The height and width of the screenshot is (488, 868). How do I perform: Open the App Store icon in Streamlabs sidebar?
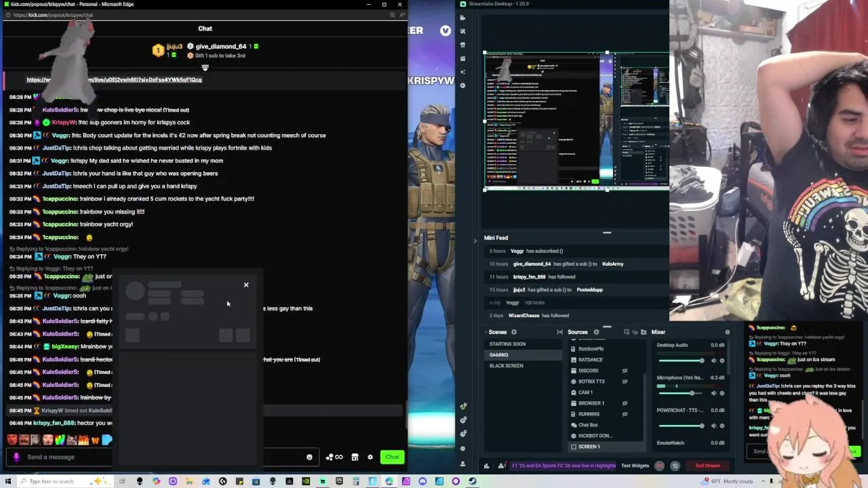click(x=462, y=45)
